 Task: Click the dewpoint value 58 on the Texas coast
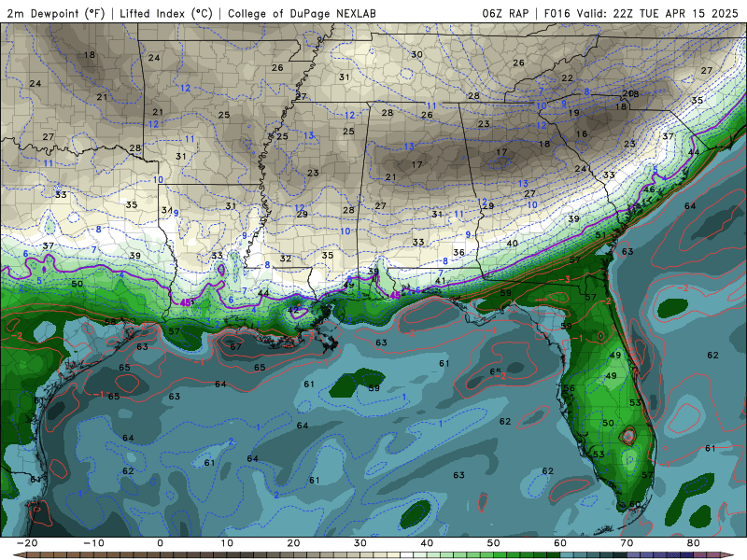point(110,322)
